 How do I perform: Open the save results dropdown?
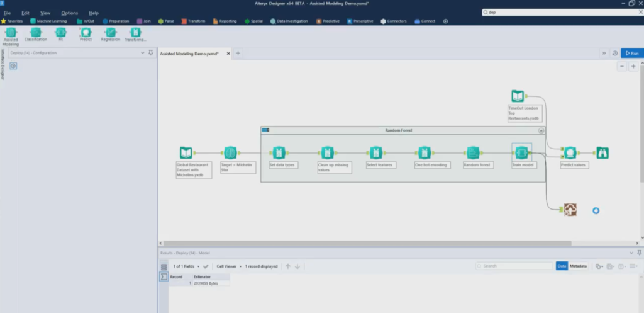tap(611, 266)
